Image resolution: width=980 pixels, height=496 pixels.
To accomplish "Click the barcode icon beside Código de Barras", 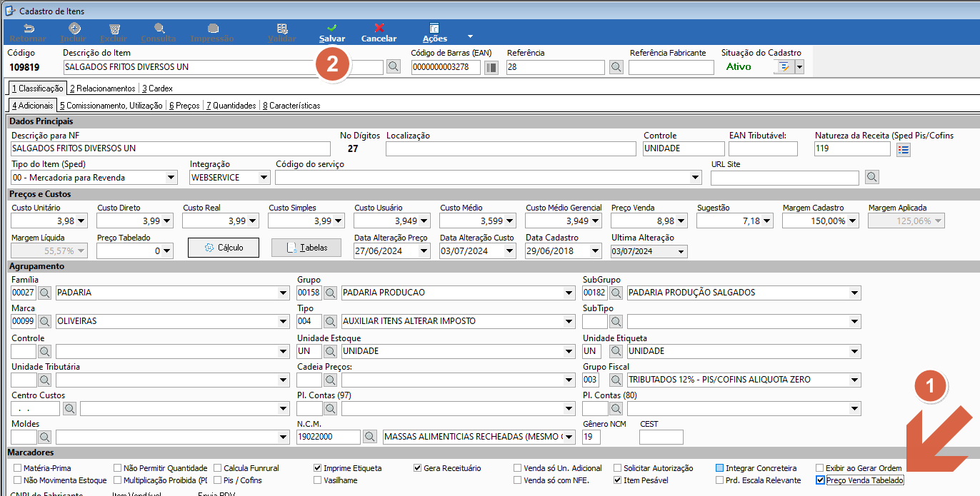I will click(x=491, y=67).
